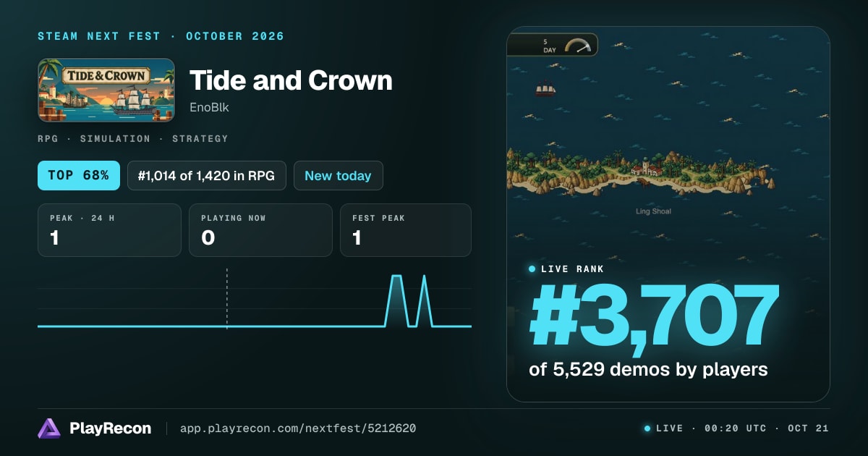The image size is (868, 456).
Task: Click the Ling Shoal island label
Action: (x=653, y=211)
